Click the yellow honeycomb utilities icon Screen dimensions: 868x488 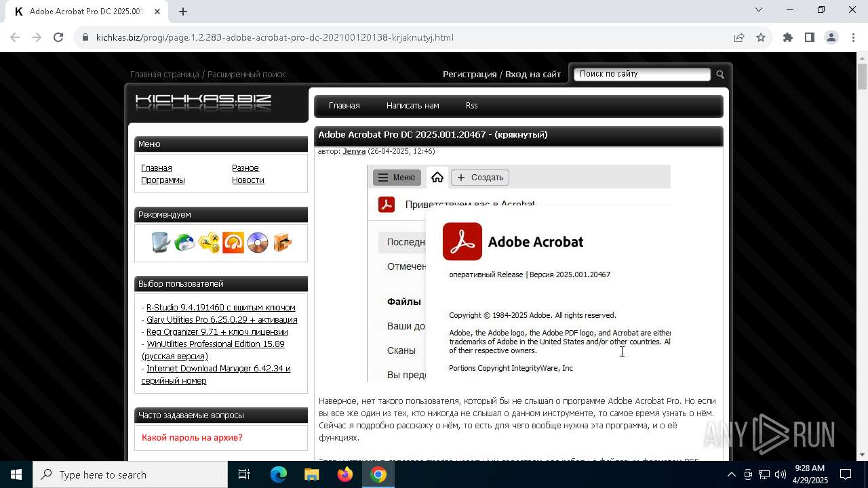pyautogui.click(x=209, y=242)
